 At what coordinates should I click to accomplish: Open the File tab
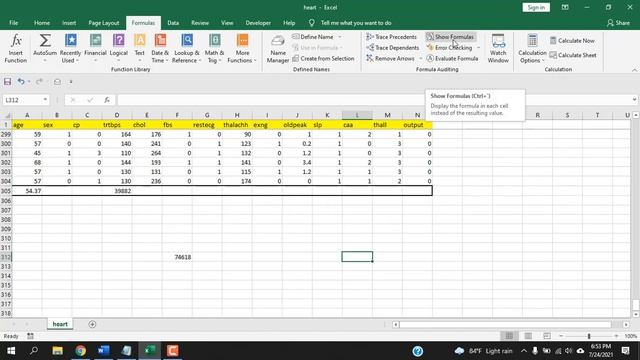coord(13,23)
